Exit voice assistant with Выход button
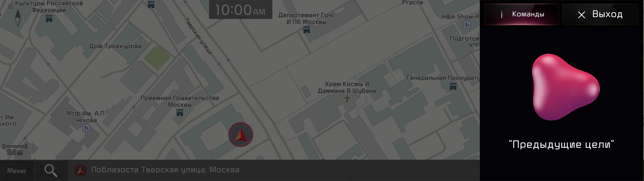Viewport: 644px width, 181px height. [x=600, y=14]
